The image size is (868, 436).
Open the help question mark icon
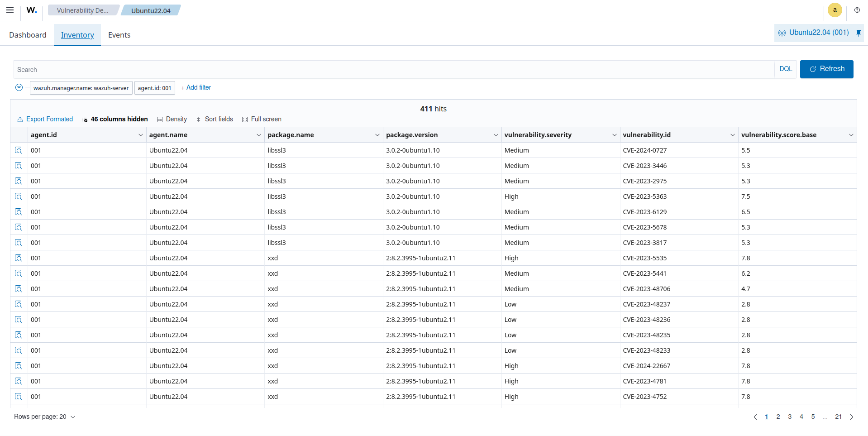[x=857, y=10]
